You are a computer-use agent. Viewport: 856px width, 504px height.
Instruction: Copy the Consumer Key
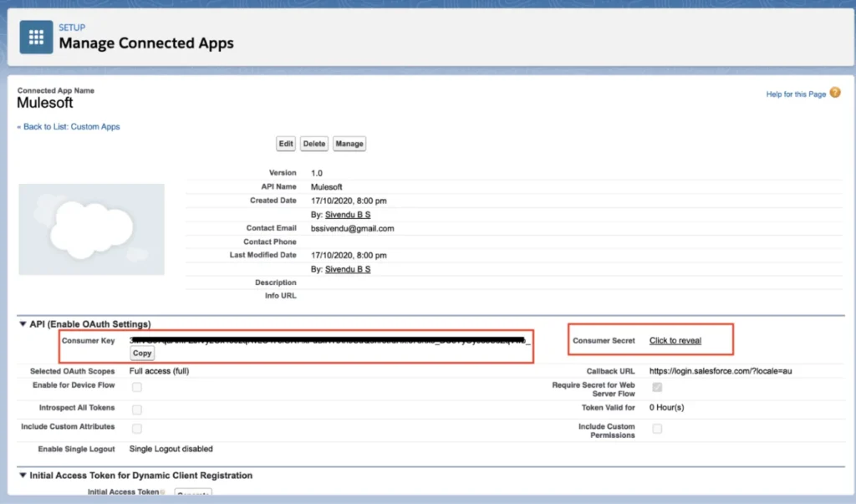point(142,354)
